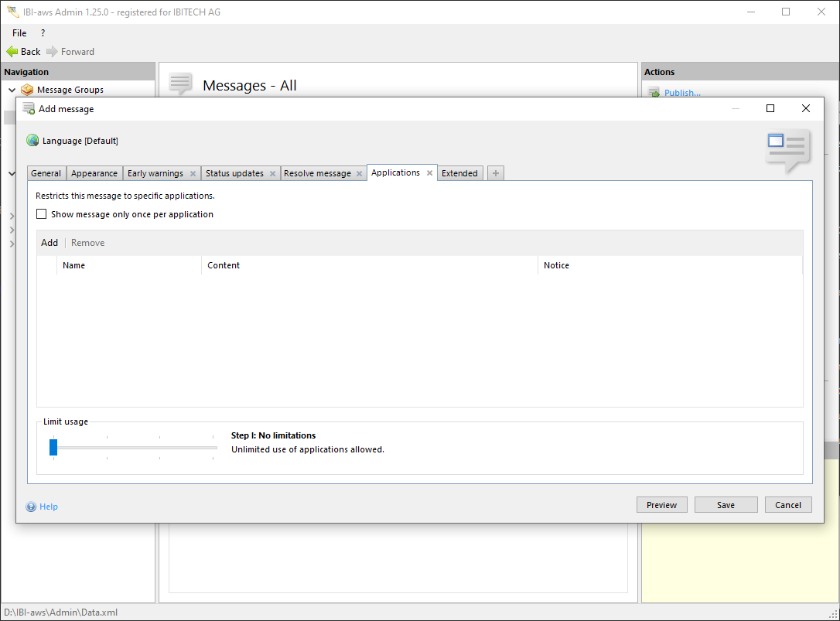Collapse the Message Groups tree node
This screenshot has width=840, height=621.
click(12, 90)
